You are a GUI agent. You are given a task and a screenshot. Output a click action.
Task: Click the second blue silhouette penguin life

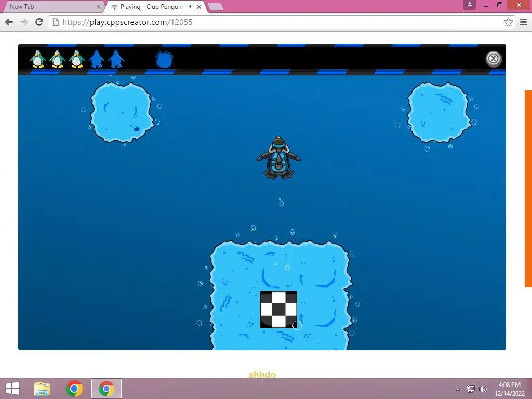116,59
